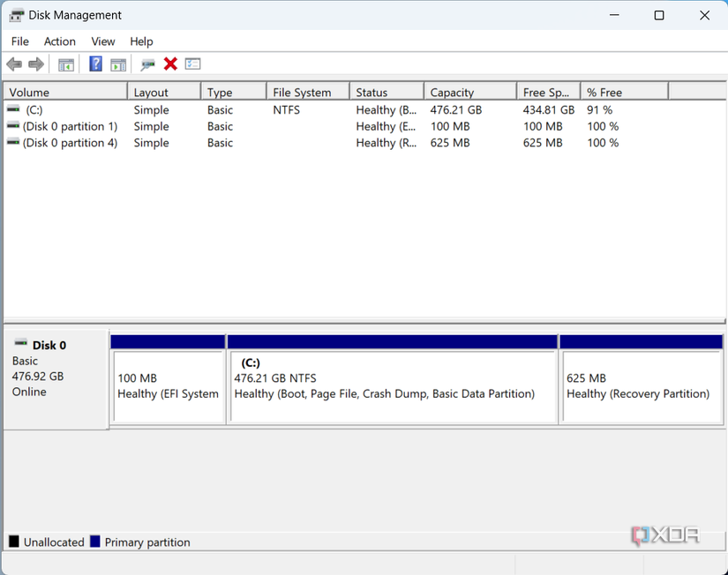Viewport: 728px width, 575px height.
Task: Sort by the Layout column header
Action: tap(164, 92)
